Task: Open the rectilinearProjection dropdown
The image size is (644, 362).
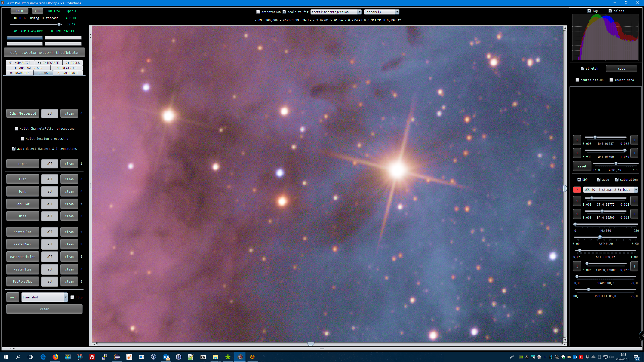Action: pyautogui.click(x=336, y=12)
